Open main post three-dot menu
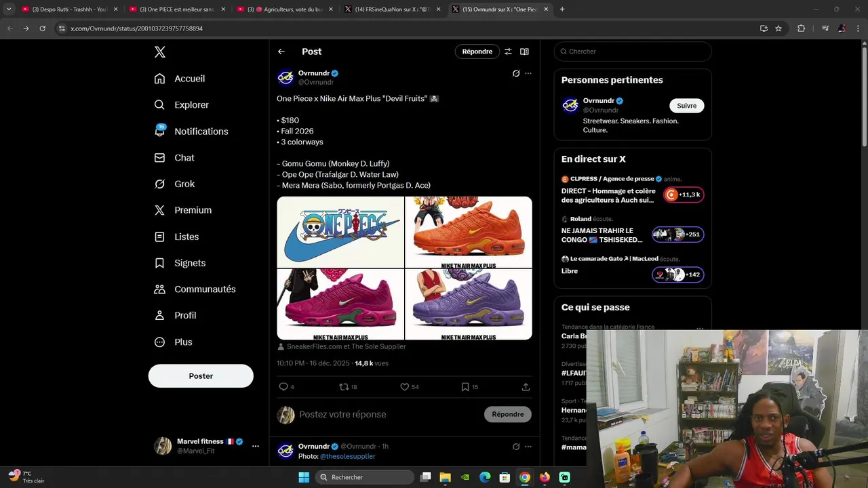This screenshot has height=488, width=868. [x=528, y=73]
